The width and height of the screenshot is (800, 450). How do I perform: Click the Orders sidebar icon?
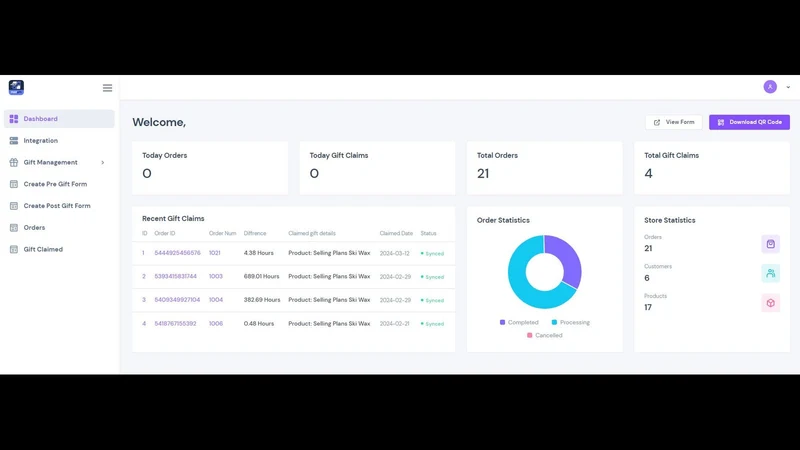point(14,228)
